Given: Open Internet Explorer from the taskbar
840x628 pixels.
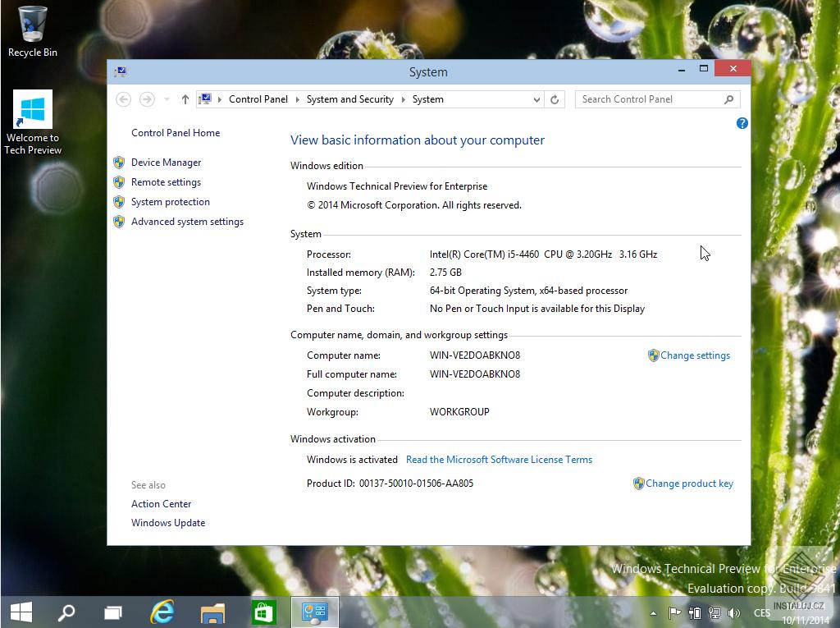Looking at the screenshot, I should 162,612.
